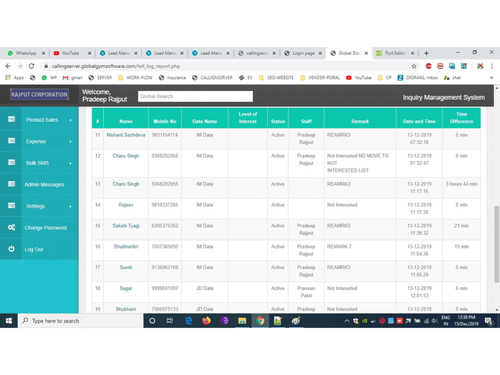
Task: Click the Product Sales sidebar icon
Action: (x=11, y=119)
